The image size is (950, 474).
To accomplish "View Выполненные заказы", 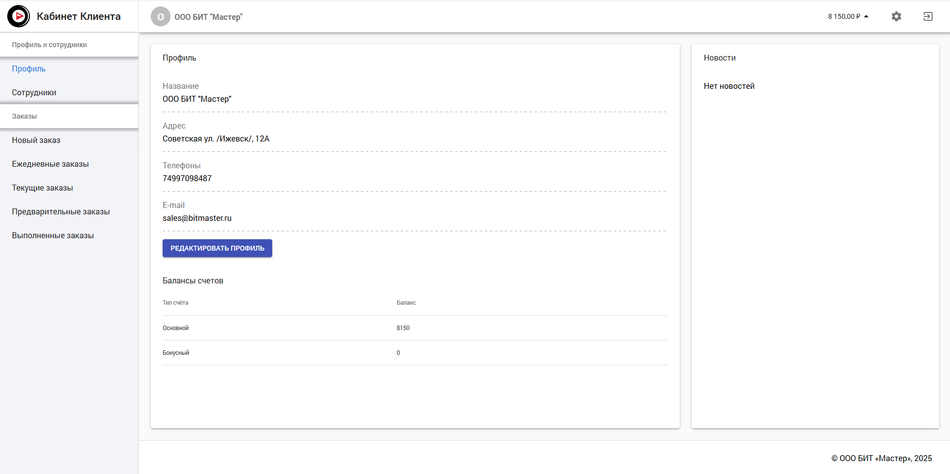I will click(53, 236).
